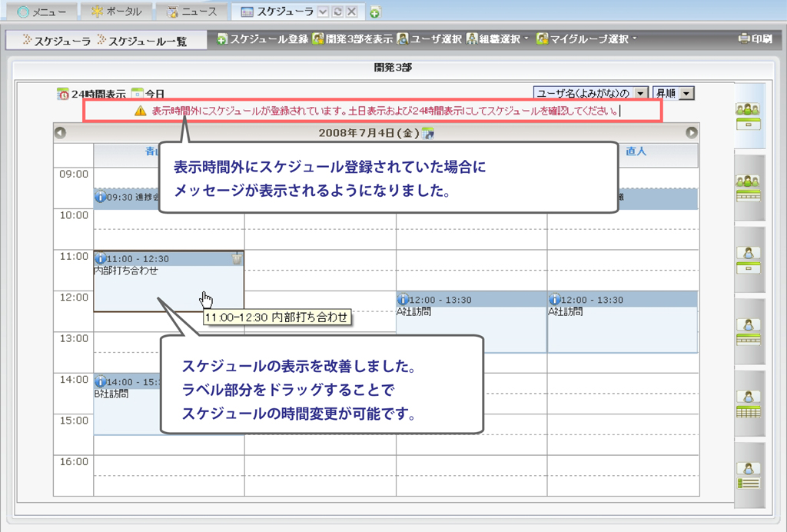Click 開発3部を表示 in the toolbar
The image size is (787, 532).
352,38
